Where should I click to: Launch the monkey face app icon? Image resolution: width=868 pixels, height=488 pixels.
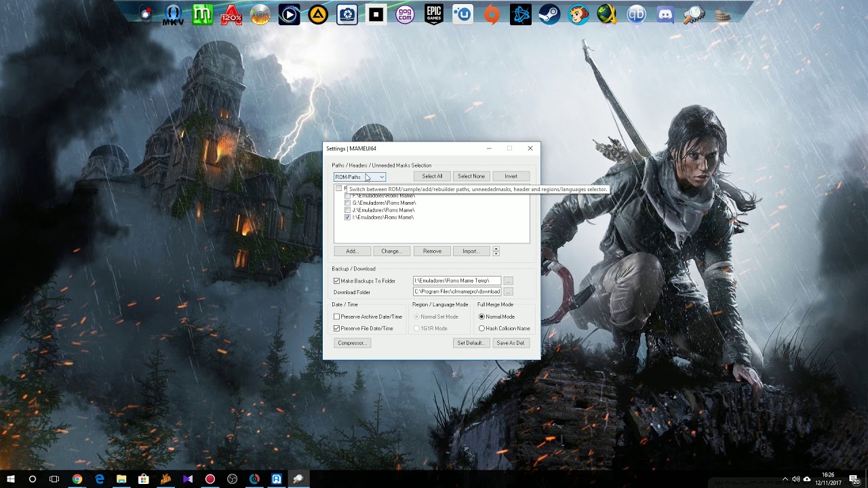[578, 14]
